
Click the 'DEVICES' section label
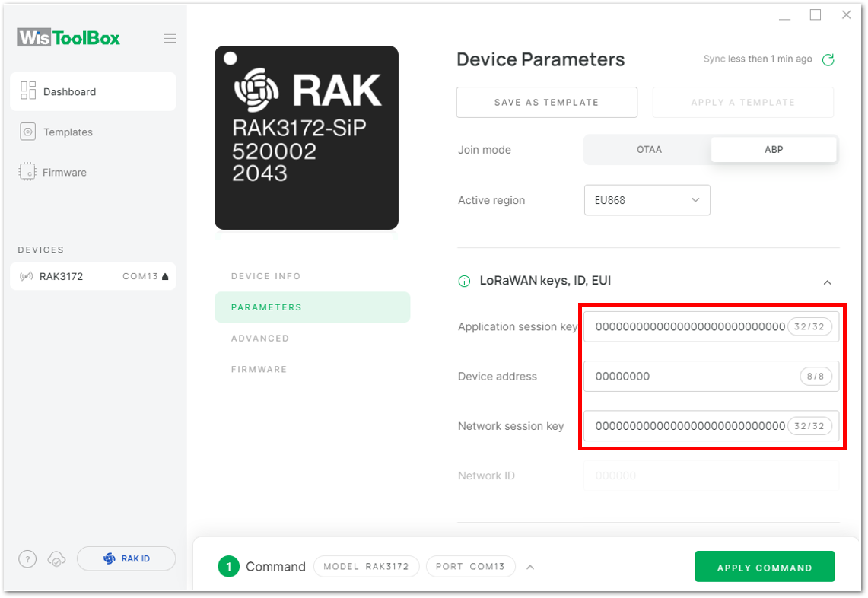41,250
